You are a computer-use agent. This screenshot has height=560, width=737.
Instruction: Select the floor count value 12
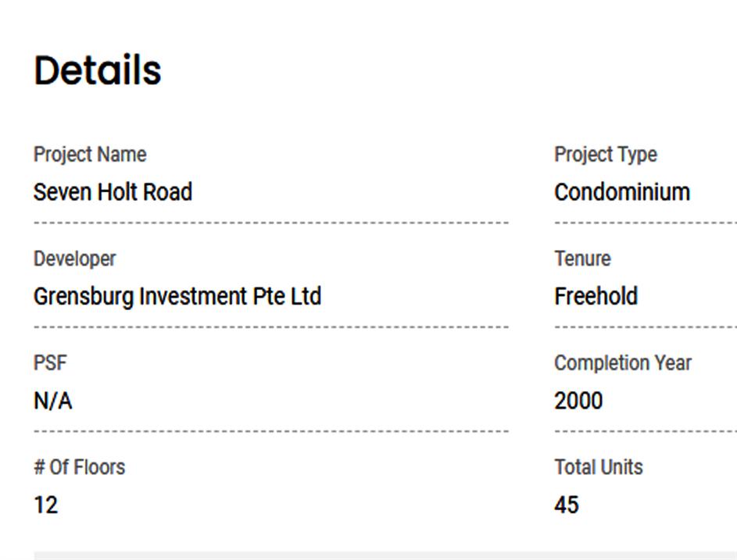(x=46, y=505)
